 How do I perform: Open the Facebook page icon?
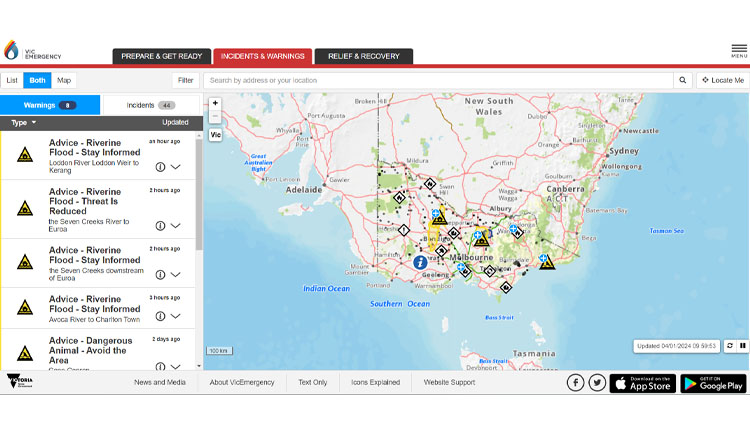[x=575, y=383]
